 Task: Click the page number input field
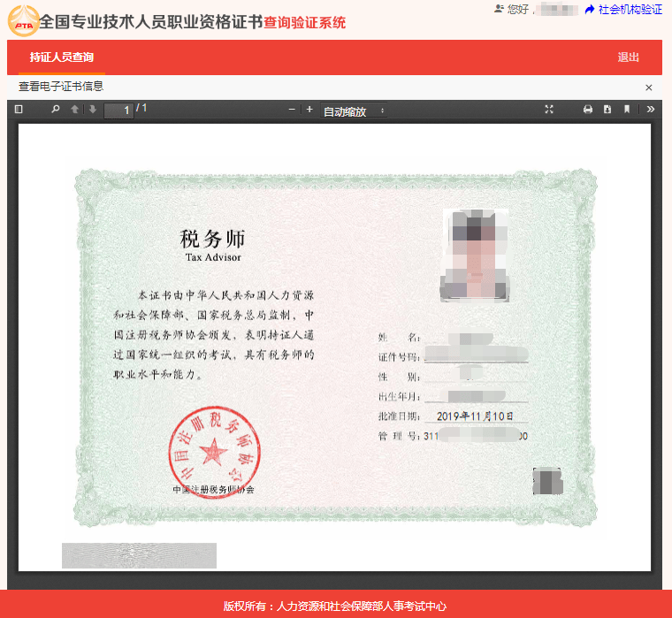(x=118, y=111)
